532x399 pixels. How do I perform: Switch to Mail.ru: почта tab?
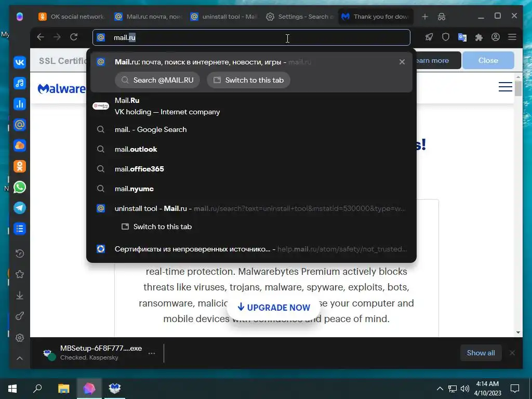(148, 17)
